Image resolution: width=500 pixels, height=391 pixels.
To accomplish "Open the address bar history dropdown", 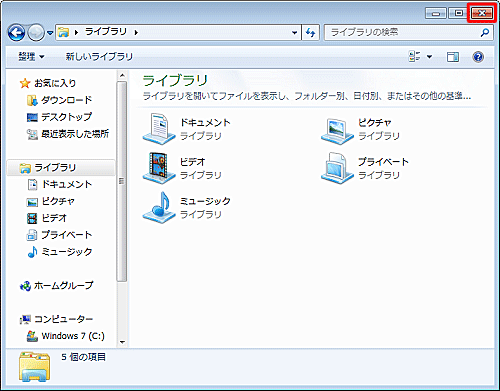I will (294, 33).
